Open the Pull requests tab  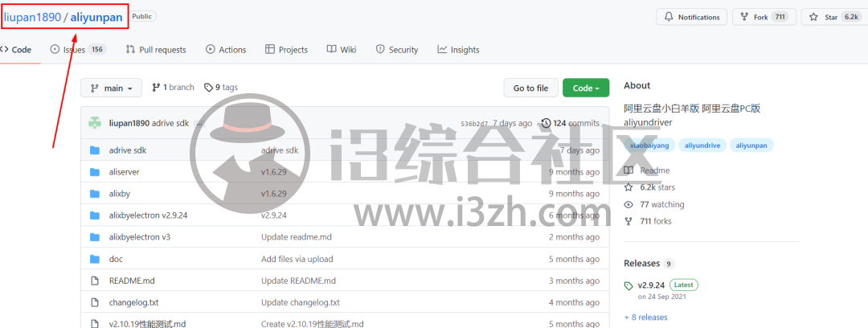coord(156,50)
